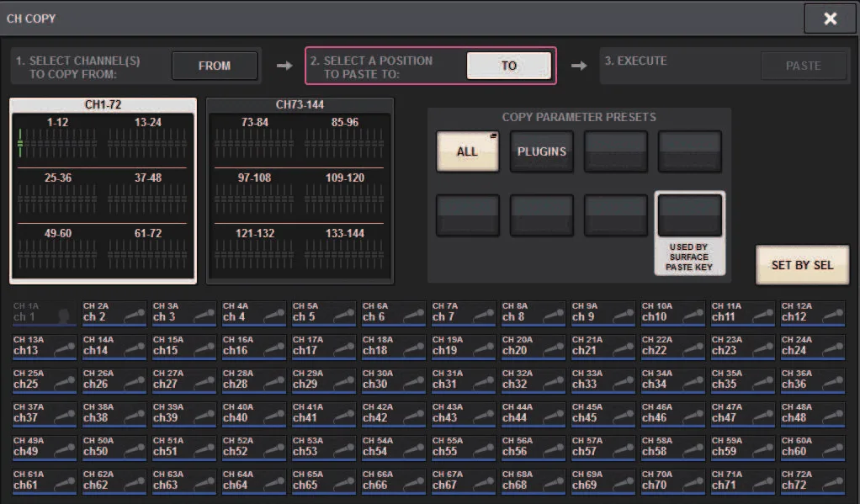This screenshot has height=504, width=860.
Task: Select channel ch36
Action: [813, 380]
